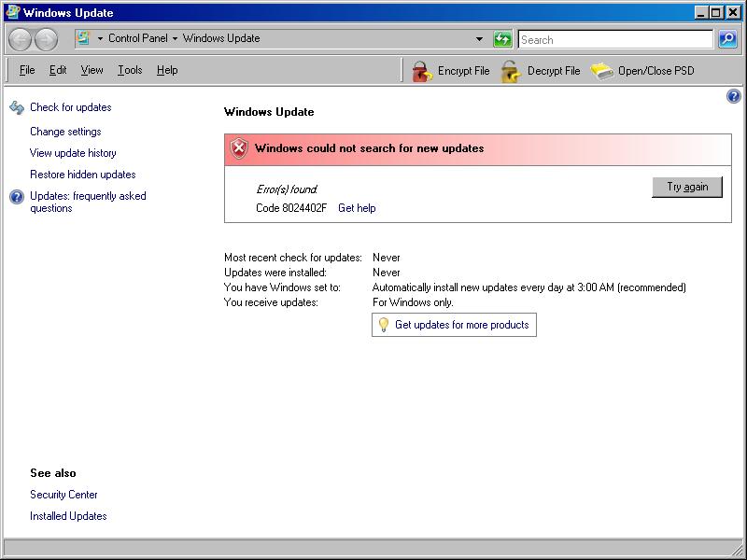Click the Check for updates sync arrows icon
This screenshot has width=747, height=560.
(17, 106)
